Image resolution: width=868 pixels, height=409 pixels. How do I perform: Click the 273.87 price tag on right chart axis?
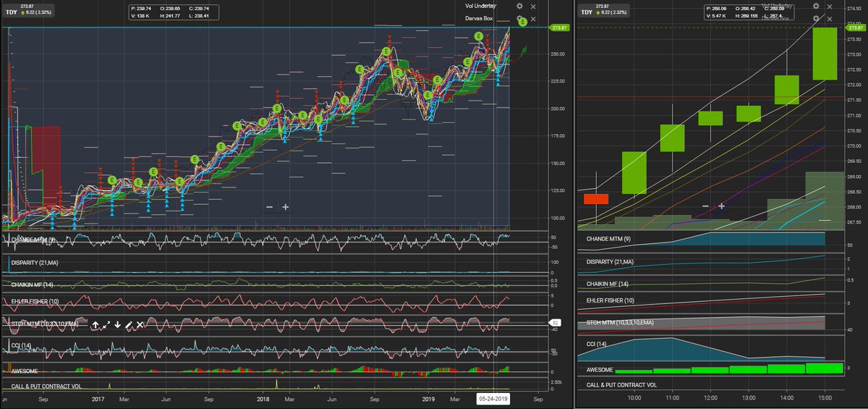pos(854,28)
